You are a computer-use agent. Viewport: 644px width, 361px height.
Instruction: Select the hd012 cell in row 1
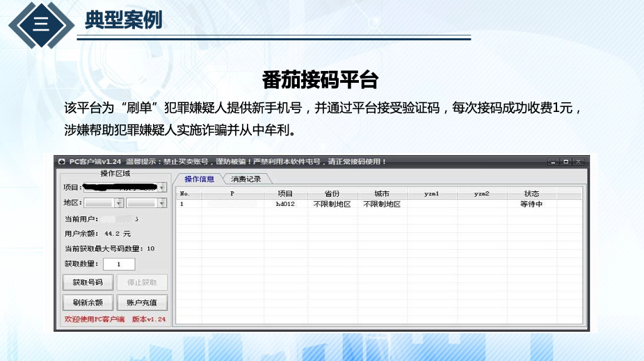285,204
